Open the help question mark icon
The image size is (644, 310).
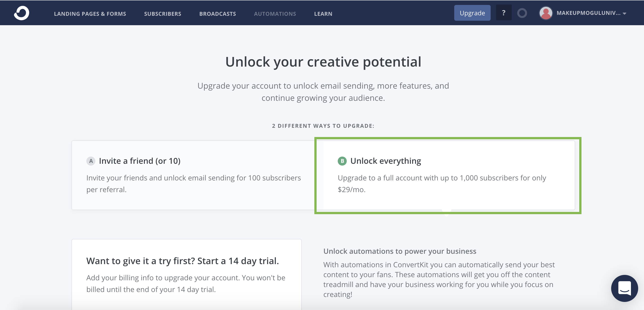503,13
